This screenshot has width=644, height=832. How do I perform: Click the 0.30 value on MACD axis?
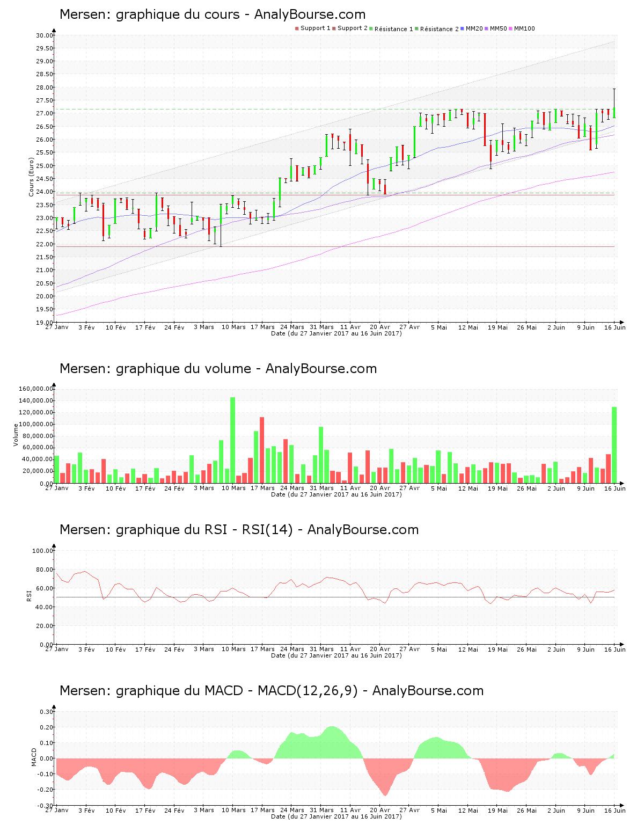pyautogui.click(x=47, y=712)
